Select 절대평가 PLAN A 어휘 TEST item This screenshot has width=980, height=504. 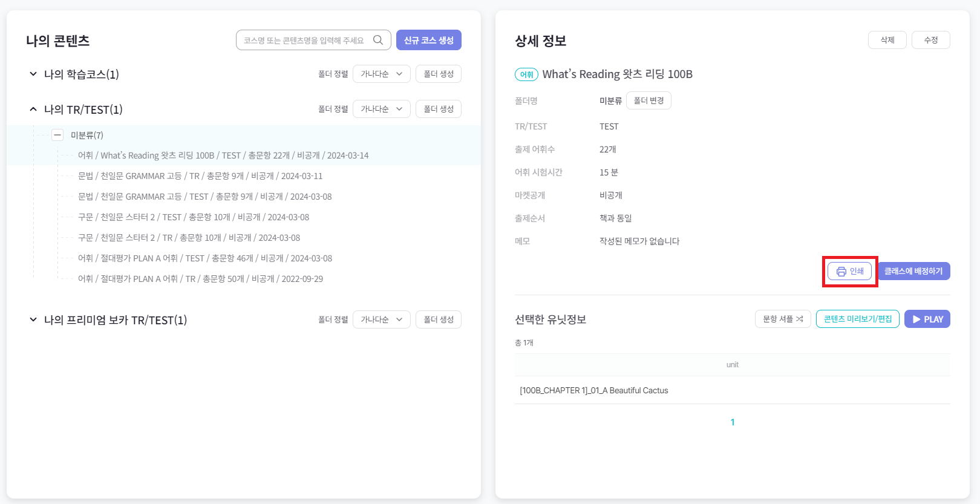(x=205, y=258)
